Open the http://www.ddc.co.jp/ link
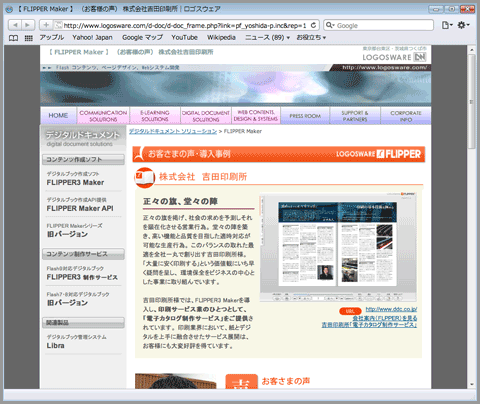 point(391,309)
